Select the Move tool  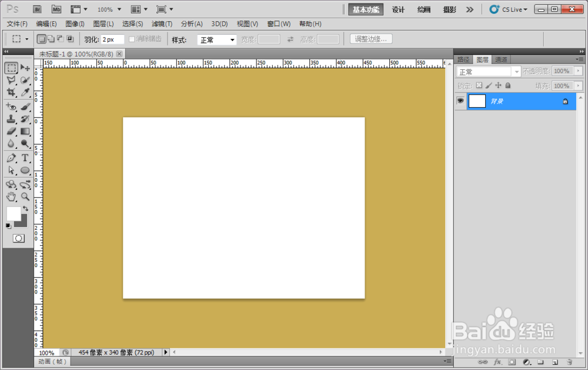pyautogui.click(x=25, y=68)
